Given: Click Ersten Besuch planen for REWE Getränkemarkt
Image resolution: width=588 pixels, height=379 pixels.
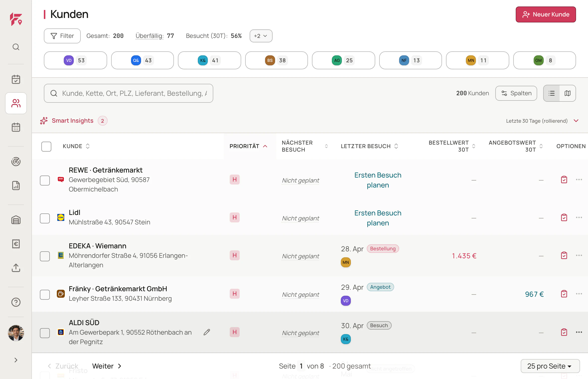Looking at the screenshot, I should (378, 180).
